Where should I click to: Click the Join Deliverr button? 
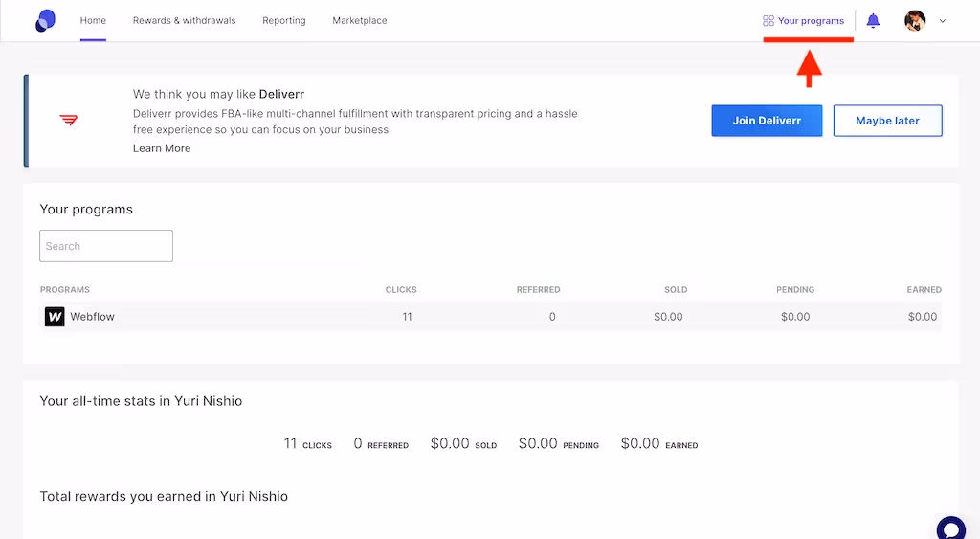[767, 121]
